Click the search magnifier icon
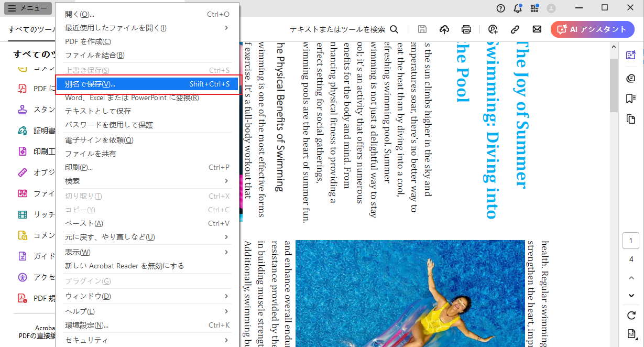The height and width of the screenshot is (347, 644). 394,29
